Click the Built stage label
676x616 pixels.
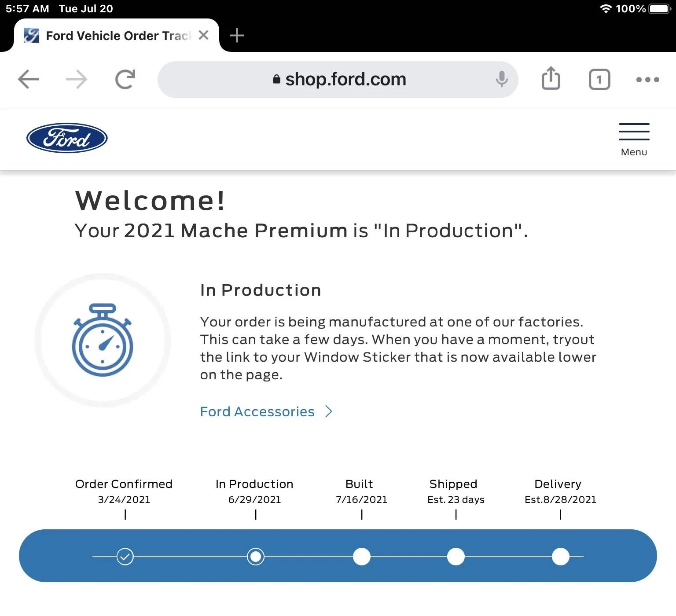point(359,484)
